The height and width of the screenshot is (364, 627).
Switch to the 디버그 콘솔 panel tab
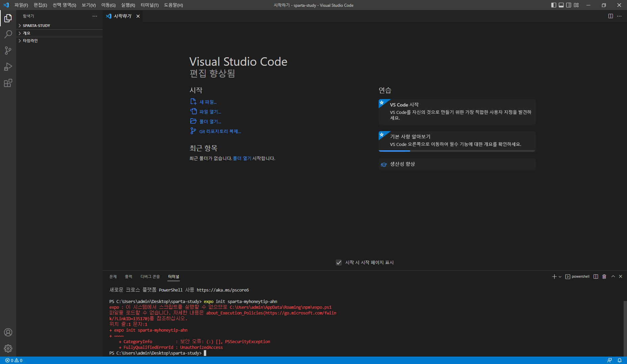tap(150, 277)
